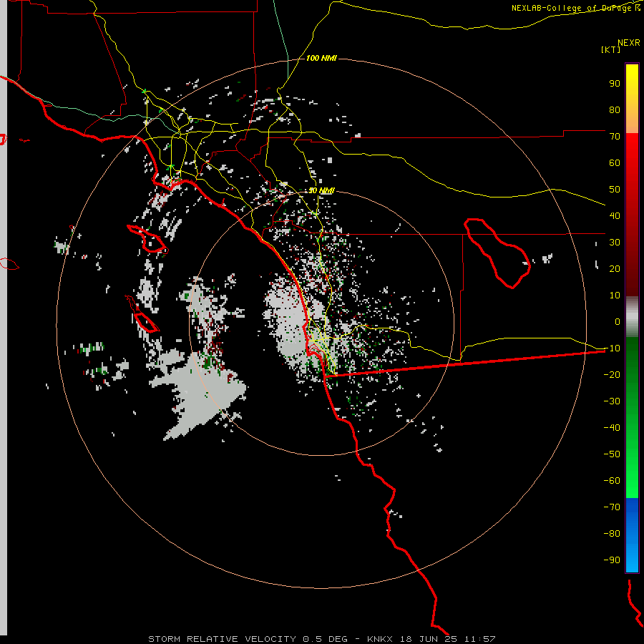Click the -50 value on the velocity scale

point(612,454)
